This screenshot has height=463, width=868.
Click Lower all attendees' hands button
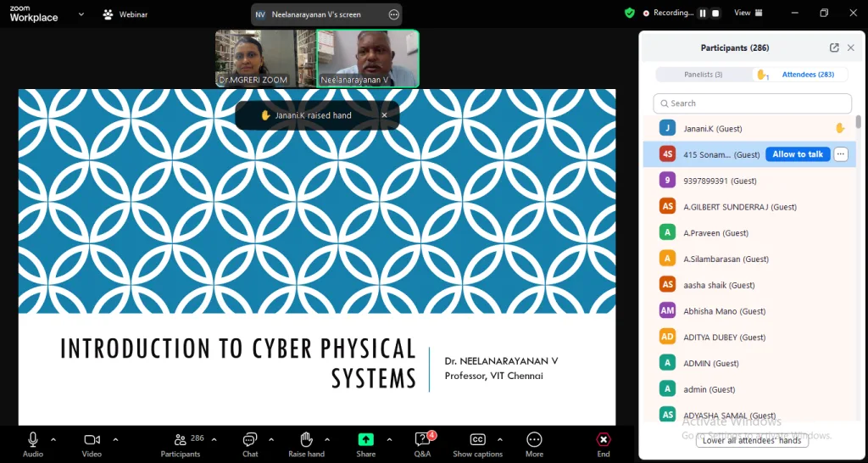coord(752,440)
